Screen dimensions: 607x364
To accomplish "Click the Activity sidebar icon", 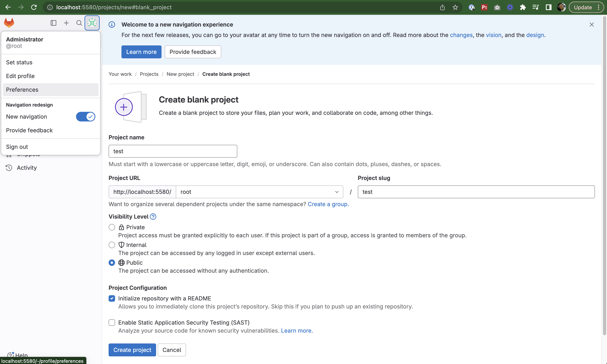I will [9, 167].
